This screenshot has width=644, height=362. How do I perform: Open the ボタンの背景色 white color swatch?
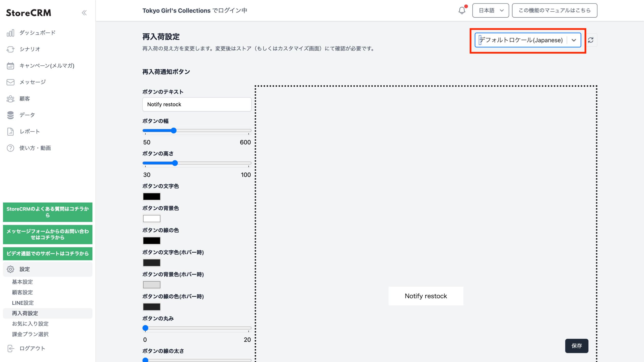coord(151,218)
